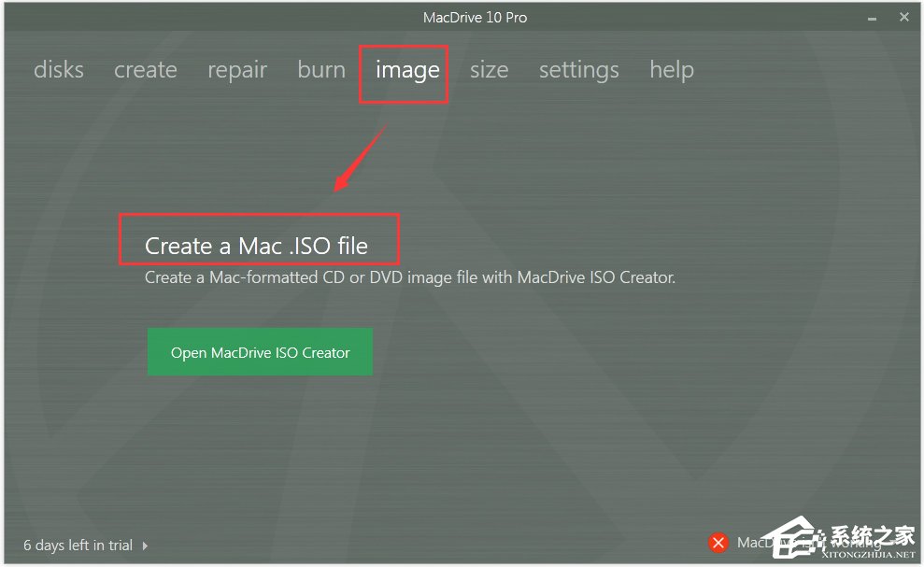Go to the repair tab
This screenshot has width=924, height=567.
(x=237, y=71)
